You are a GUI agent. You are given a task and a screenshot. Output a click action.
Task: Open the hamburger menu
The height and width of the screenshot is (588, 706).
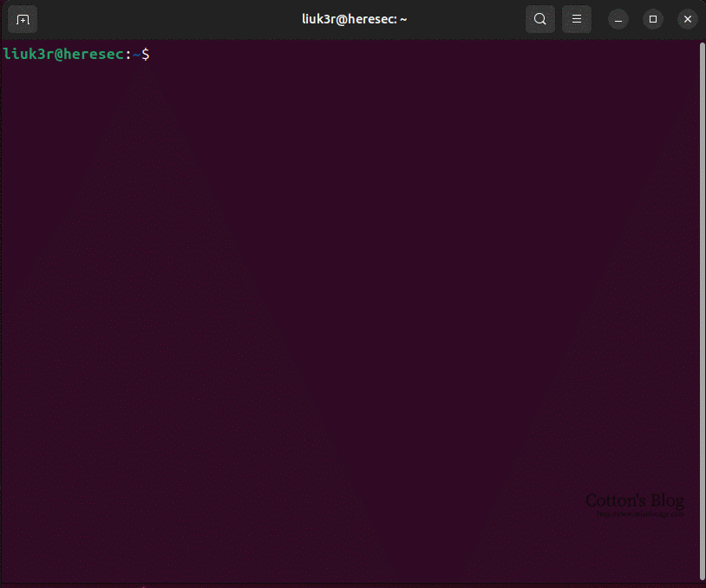576,19
